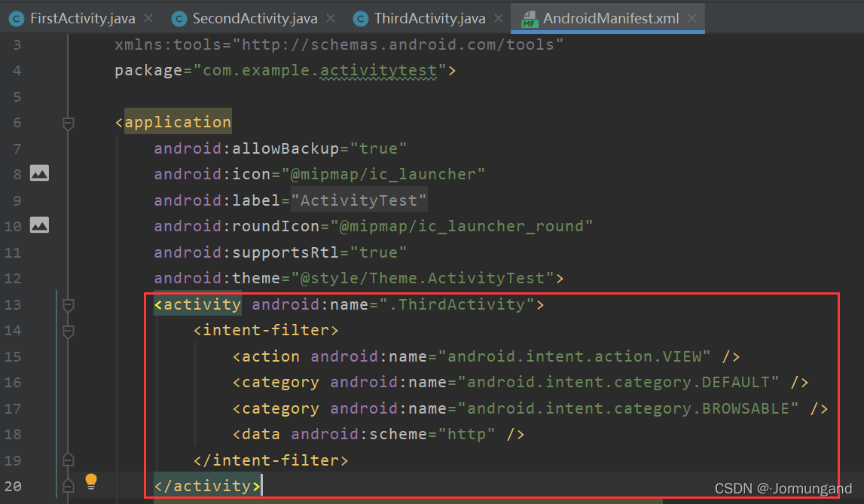
Task: Close the SecondActivity.java tab
Action: [x=331, y=18]
